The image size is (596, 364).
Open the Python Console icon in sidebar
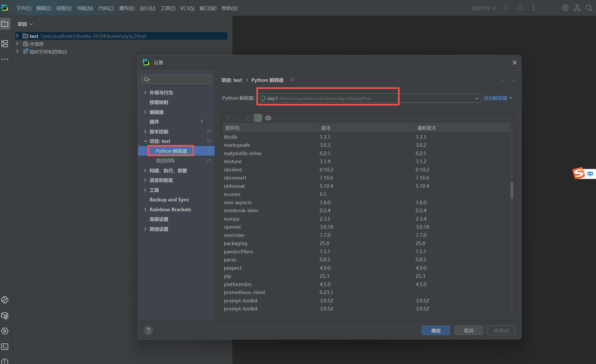pyautogui.click(x=5, y=300)
